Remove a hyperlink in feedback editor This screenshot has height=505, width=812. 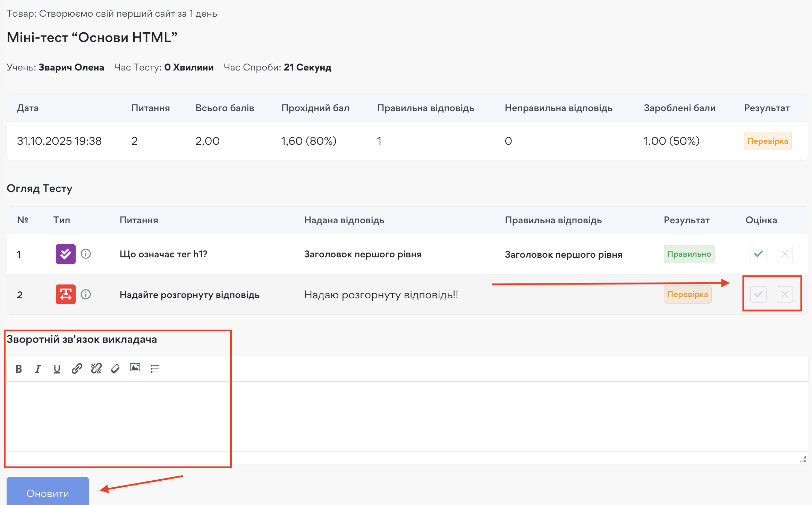coord(96,368)
